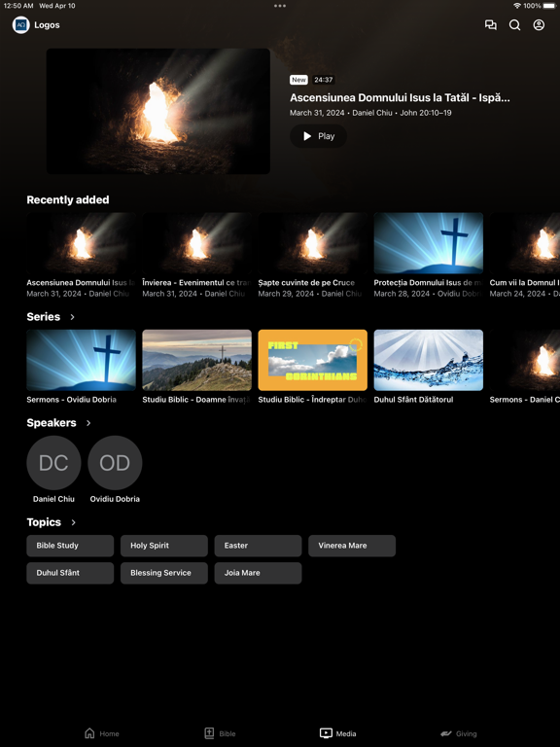Open the Series heading

(x=44, y=317)
